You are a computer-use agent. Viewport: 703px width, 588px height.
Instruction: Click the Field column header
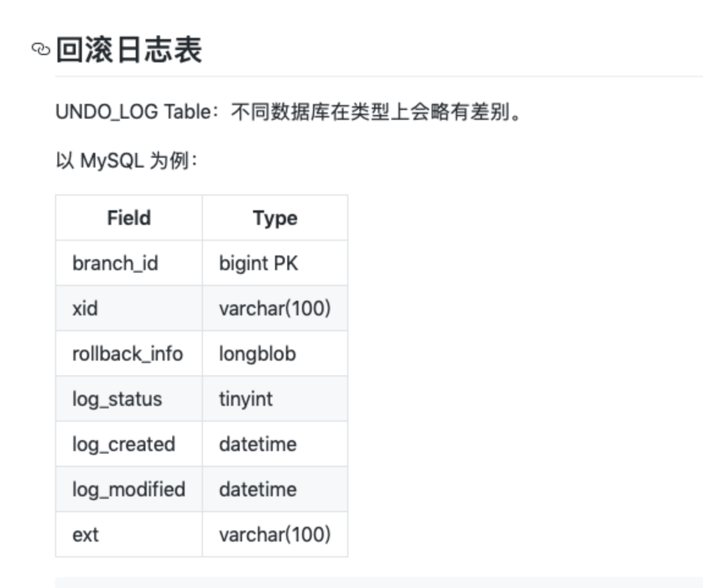(x=129, y=218)
